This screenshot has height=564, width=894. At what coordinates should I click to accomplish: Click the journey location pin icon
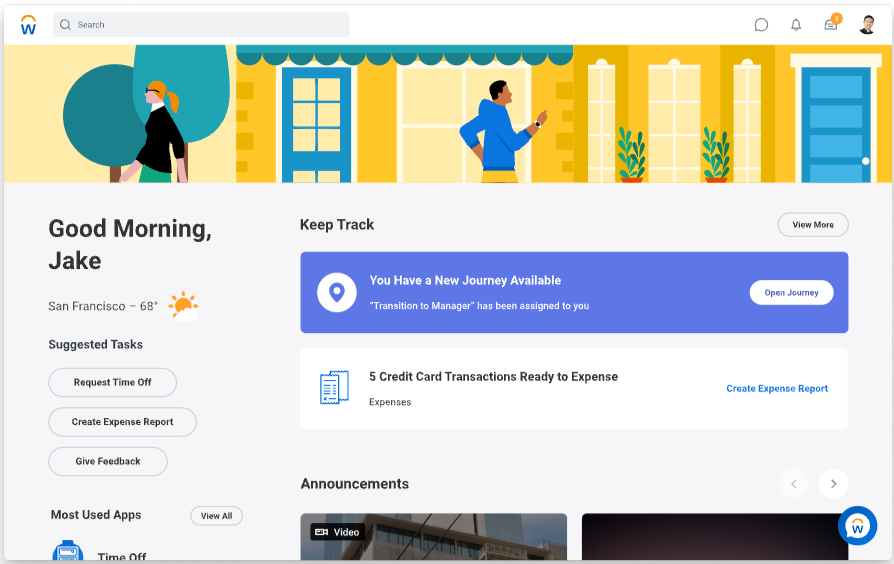[337, 293]
